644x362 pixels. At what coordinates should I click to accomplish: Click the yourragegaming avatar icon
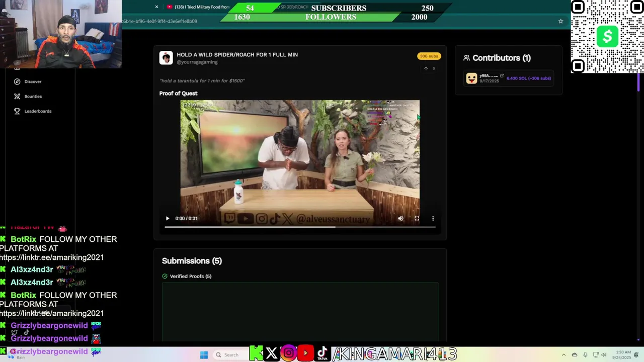(x=166, y=58)
